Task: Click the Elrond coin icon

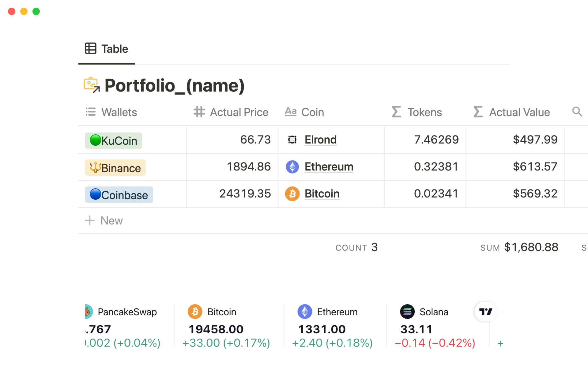Action: tap(292, 140)
